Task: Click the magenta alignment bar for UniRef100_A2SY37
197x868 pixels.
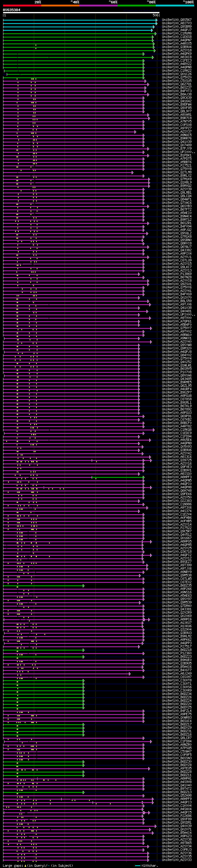Action: (x=70, y=132)
